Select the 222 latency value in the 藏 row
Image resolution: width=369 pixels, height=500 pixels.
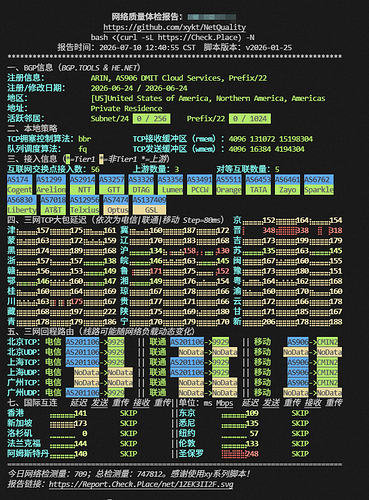click(110, 311)
